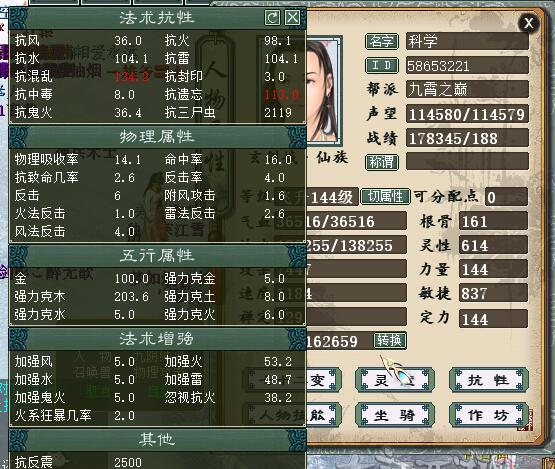This screenshot has height=469, width=555.
Task: Select the 可分配点 allocatable points field
Action: click(x=506, y=197)
